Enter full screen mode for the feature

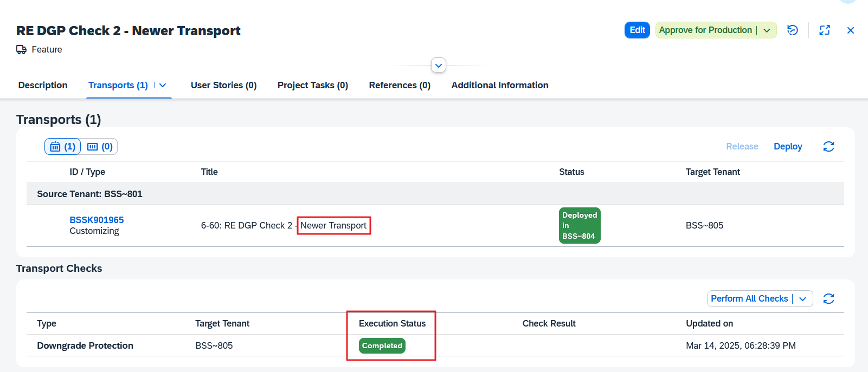coord(824,30)
